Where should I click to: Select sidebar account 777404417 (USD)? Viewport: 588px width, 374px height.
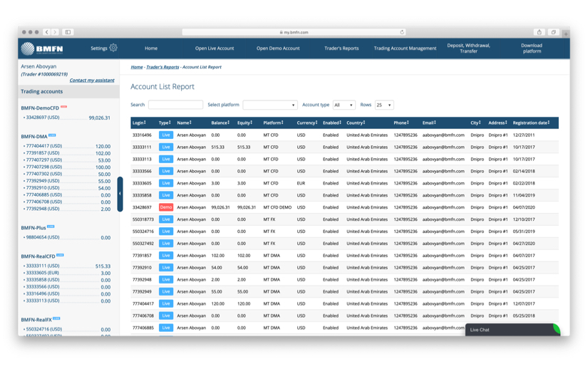(x=44, y=146)
